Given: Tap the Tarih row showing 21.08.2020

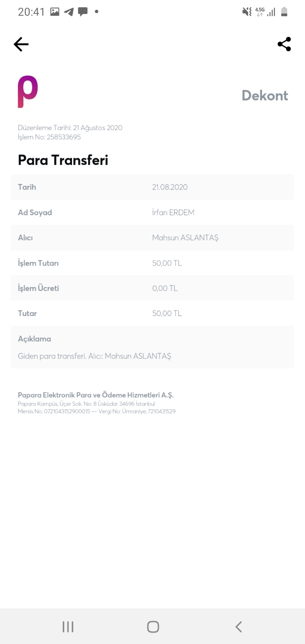Looking at the screenshot, I should point(152,187).
